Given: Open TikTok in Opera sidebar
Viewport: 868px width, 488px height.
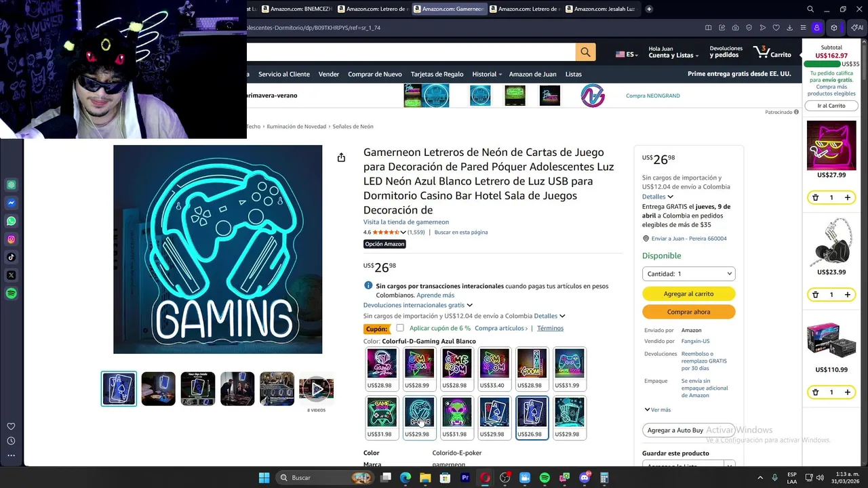Looking at the screenshot, I should (x=12, y=257).
